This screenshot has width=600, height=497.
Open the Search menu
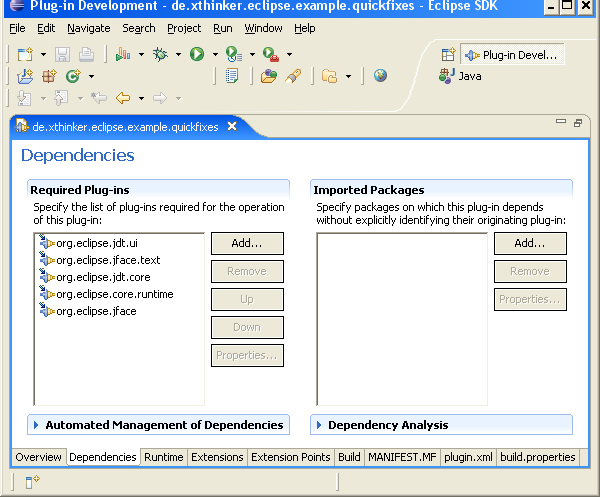(139, 28)
